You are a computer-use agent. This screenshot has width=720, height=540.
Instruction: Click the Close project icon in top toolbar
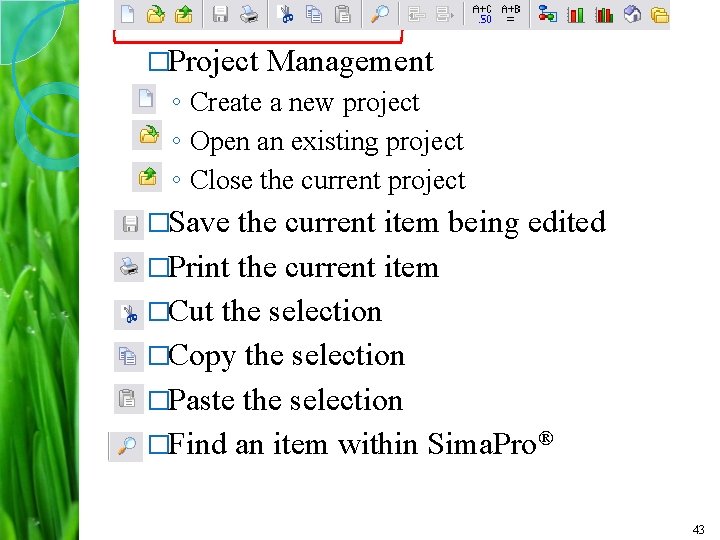[x=183, y=14]
